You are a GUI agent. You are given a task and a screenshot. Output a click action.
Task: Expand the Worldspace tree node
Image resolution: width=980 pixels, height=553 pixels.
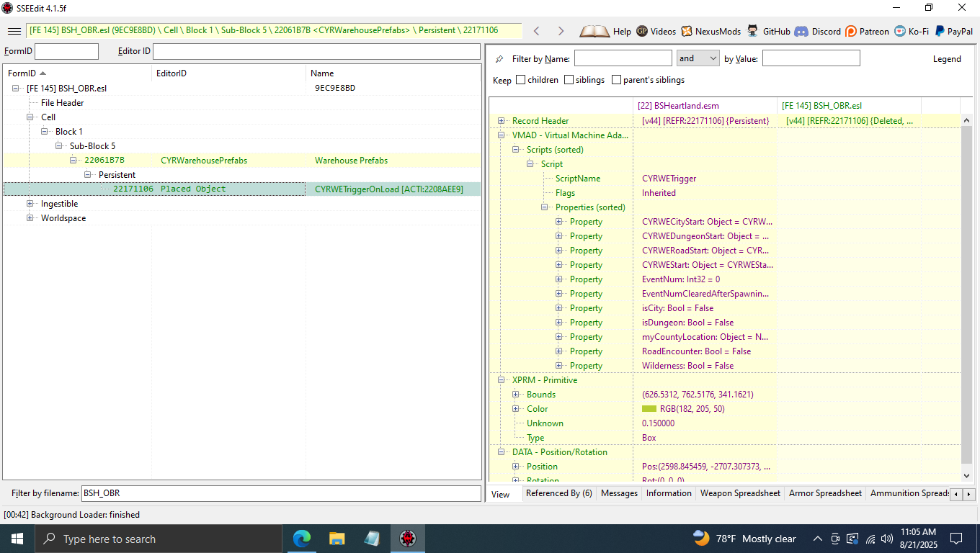(31, 218)
